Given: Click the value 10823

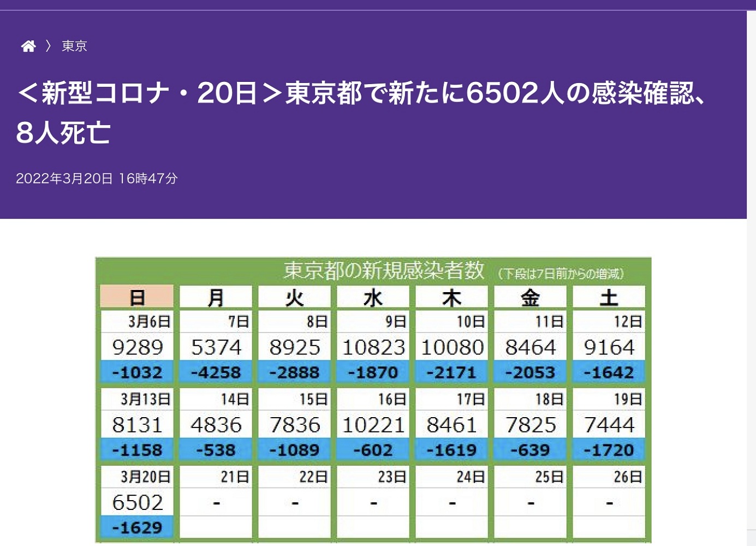Looking at the screenshot, I should [373, 347].
